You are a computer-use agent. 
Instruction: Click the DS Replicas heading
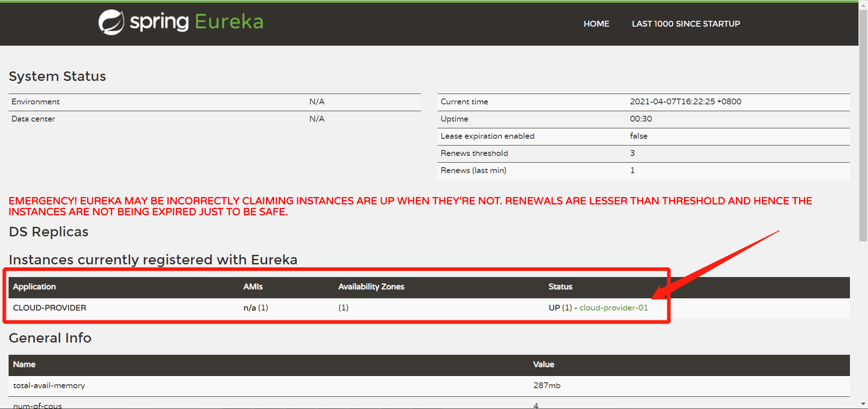tap(49, 232)
